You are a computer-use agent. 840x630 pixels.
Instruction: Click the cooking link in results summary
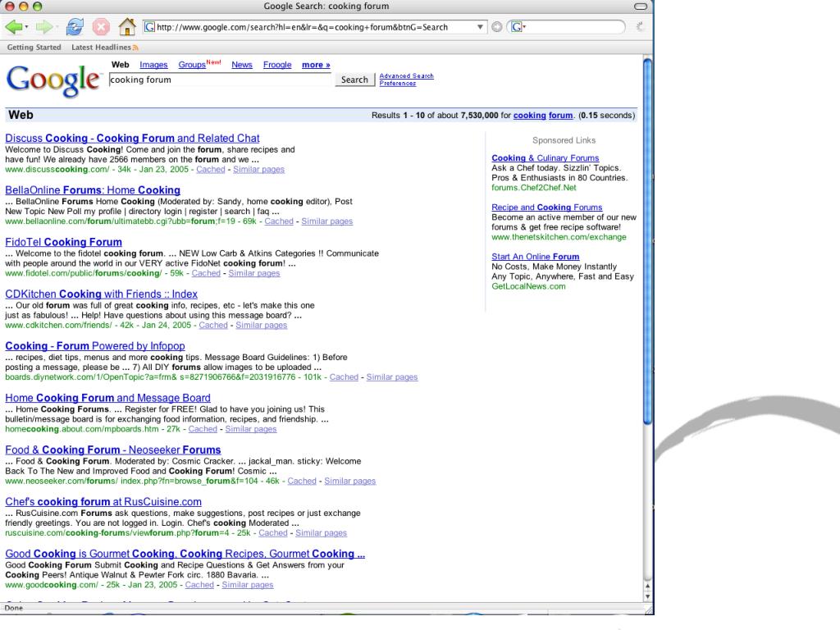(529, 115)
